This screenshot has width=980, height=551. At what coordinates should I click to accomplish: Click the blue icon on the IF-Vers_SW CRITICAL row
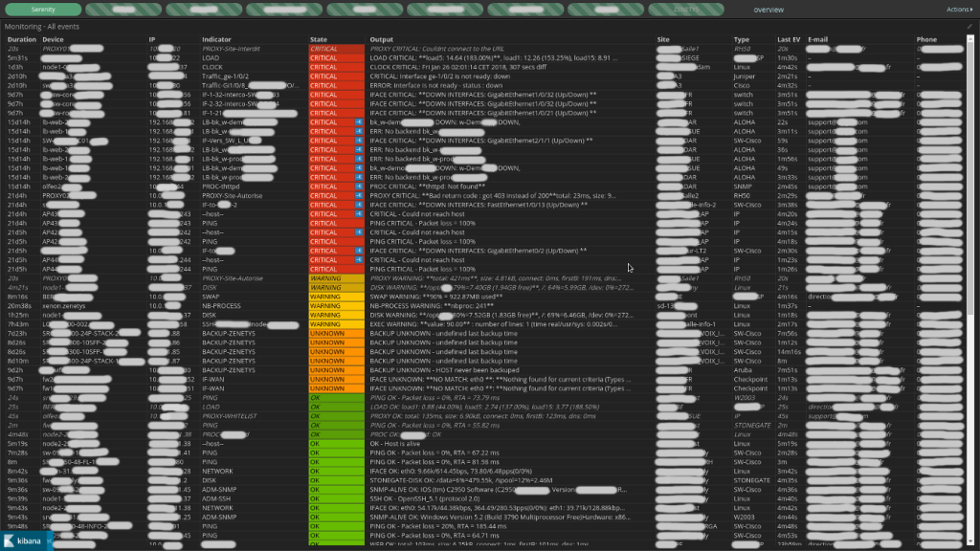click(x=359, y=140)
